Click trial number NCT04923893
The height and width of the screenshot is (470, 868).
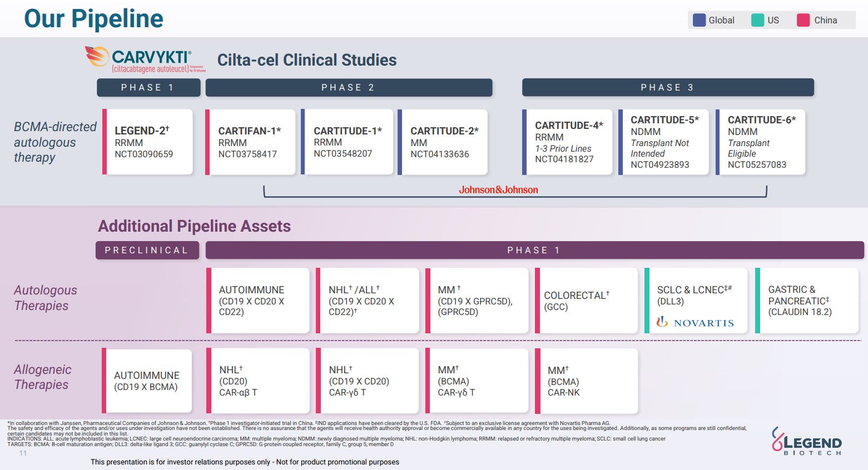click(x=660, y=164)
